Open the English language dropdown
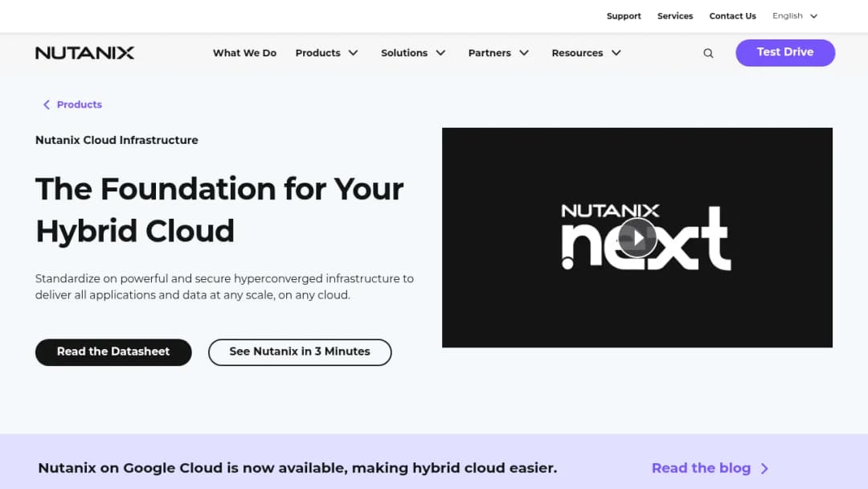Screen dimensions: 868x489 pos(795,16)
